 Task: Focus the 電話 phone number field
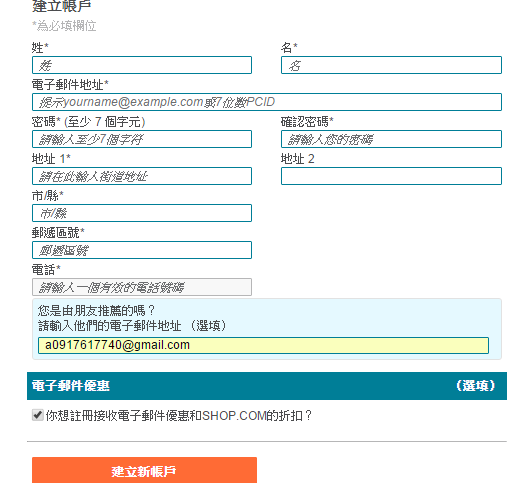[x=142, y=287]
